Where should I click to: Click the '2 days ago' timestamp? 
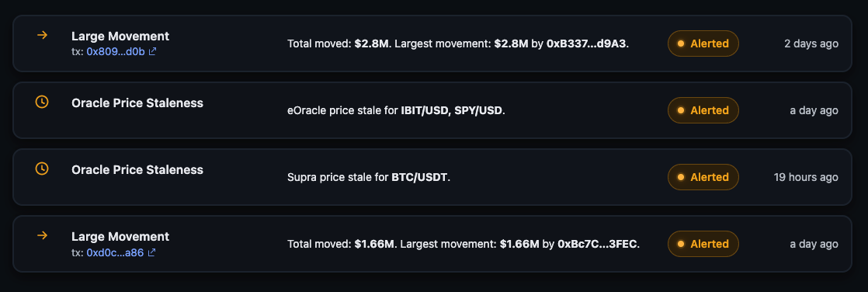[x=811, y=43]
